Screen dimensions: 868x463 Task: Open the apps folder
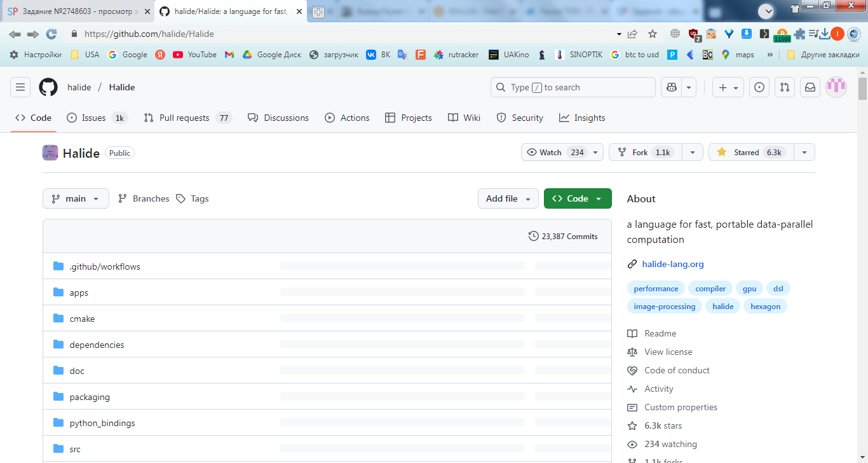pyautogui.click(x=79, y=293)
